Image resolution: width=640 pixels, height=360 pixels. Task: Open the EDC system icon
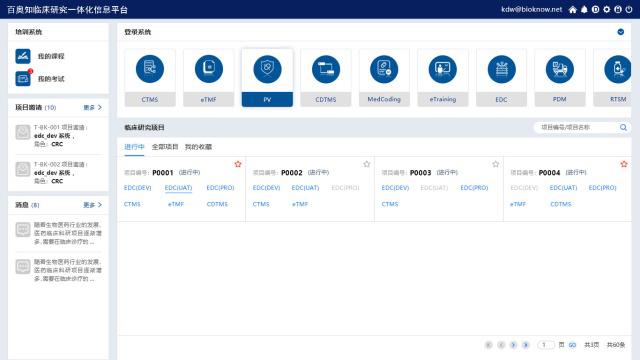tap(502, 69)
